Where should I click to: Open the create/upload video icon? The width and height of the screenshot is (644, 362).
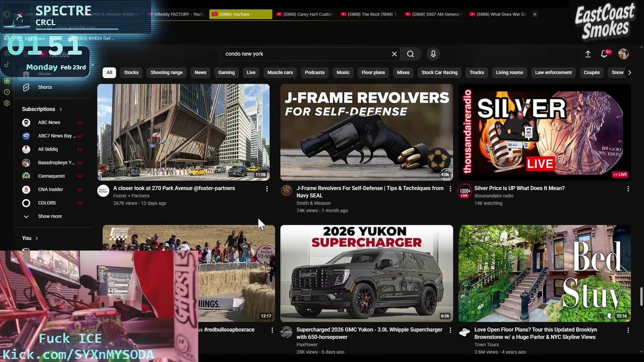pyautogui.click(x=588, y=54)
